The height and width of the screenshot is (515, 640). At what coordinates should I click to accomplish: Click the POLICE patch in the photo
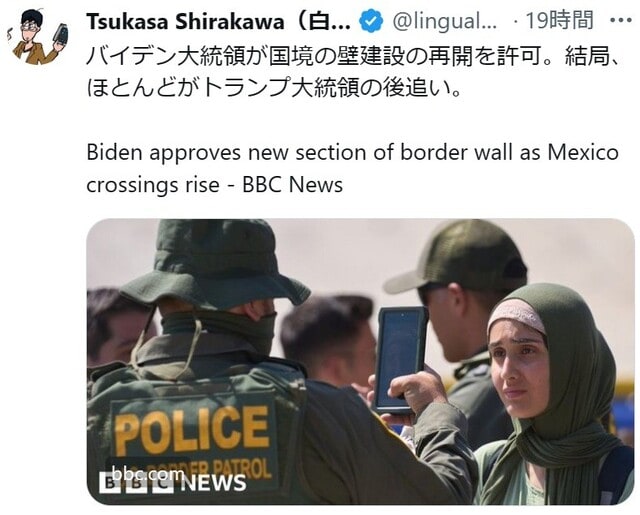[x=191, y=432]
